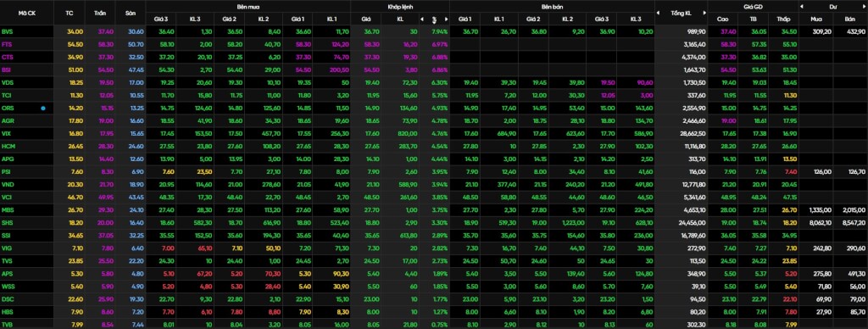868x329 pixels.
Task: Click the Khớp lệnh column group header
Action: click(x=400, y=7)
